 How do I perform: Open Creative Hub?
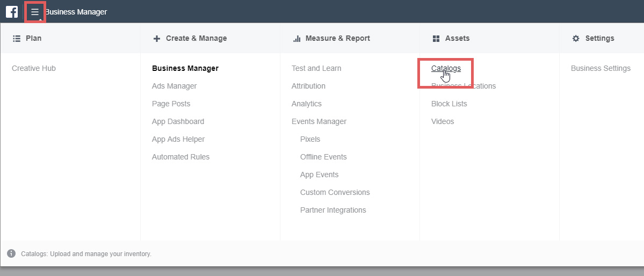[x=34, y=68]
